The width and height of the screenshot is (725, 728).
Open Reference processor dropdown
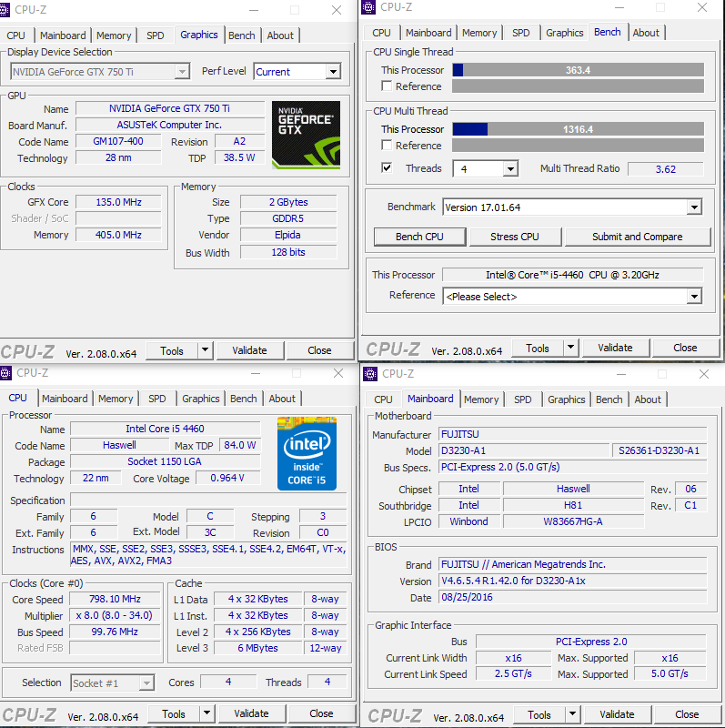coord(694,297)
